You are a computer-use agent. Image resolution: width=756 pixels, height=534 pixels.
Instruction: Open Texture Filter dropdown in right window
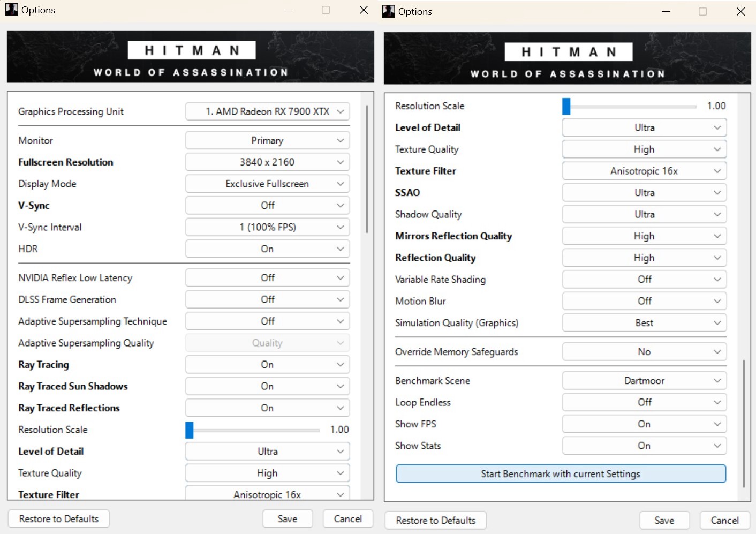(645, 171)
